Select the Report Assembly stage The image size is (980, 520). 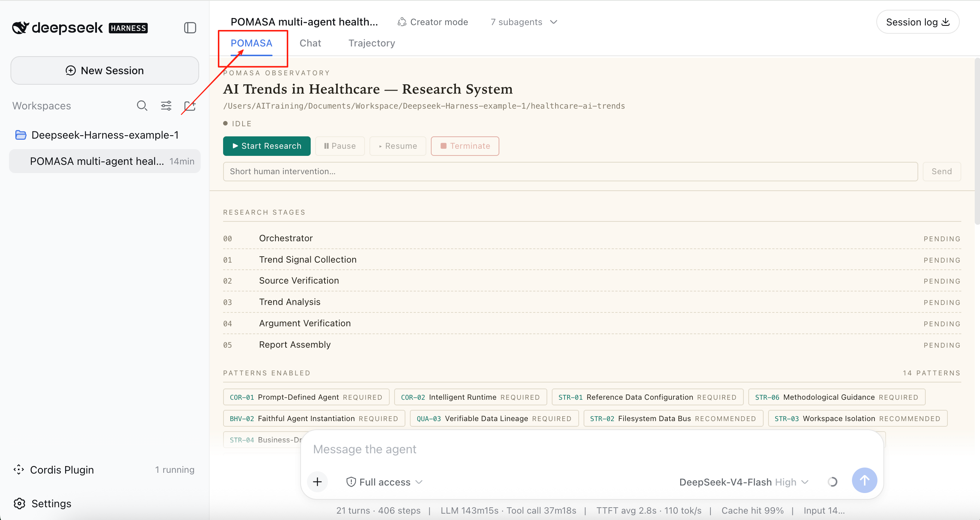(x=591, y=345)
